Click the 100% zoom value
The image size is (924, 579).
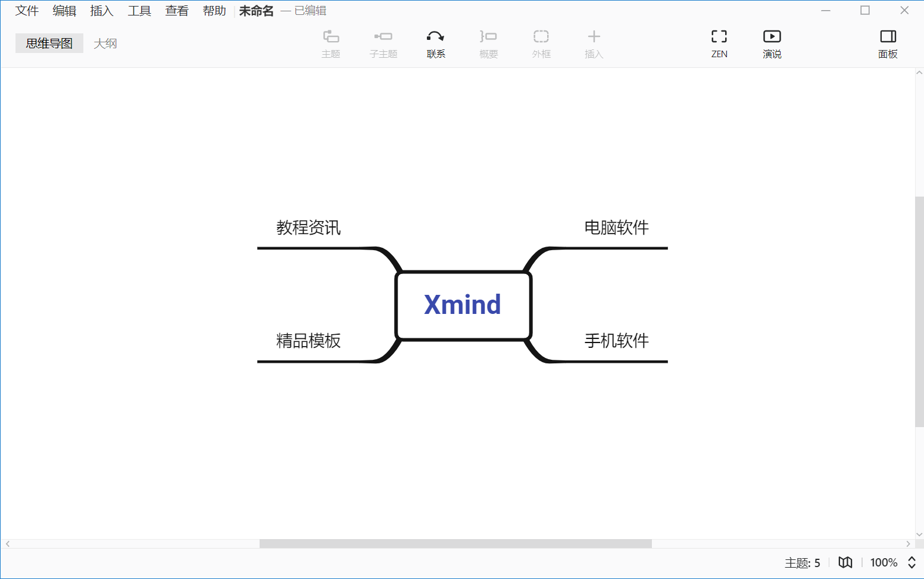pos(884,562)
